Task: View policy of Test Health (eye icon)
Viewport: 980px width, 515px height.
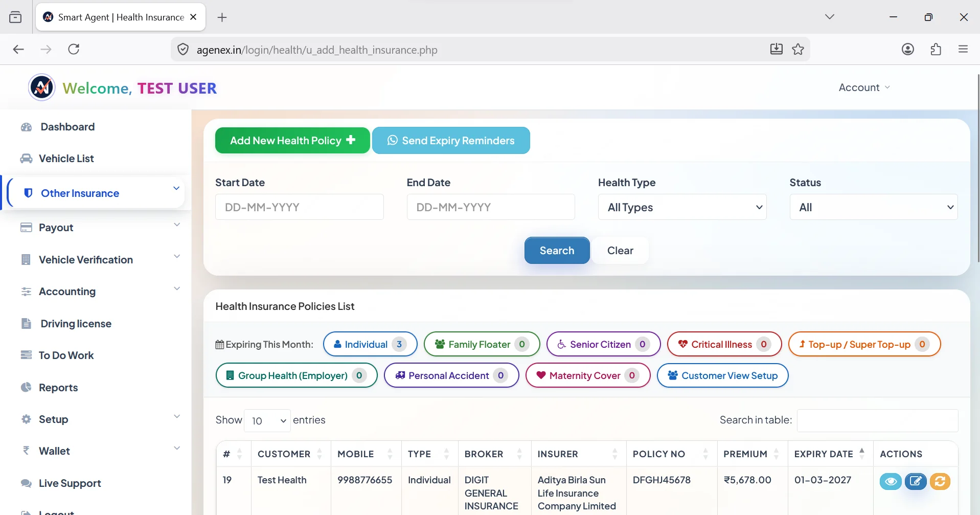Action: click(x=891, y=481)
